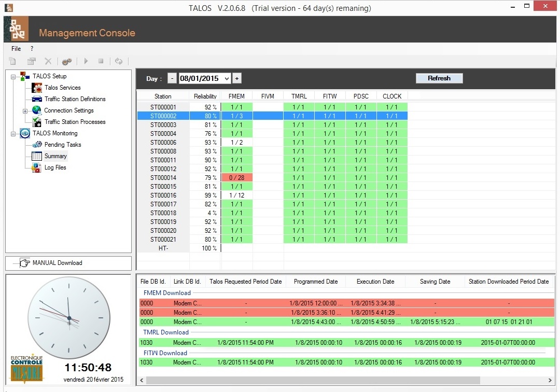The height and width of the screenshot is (392, 560).
Task: Click the MANUAL Download hand icon
Action: tap(25, 263)
